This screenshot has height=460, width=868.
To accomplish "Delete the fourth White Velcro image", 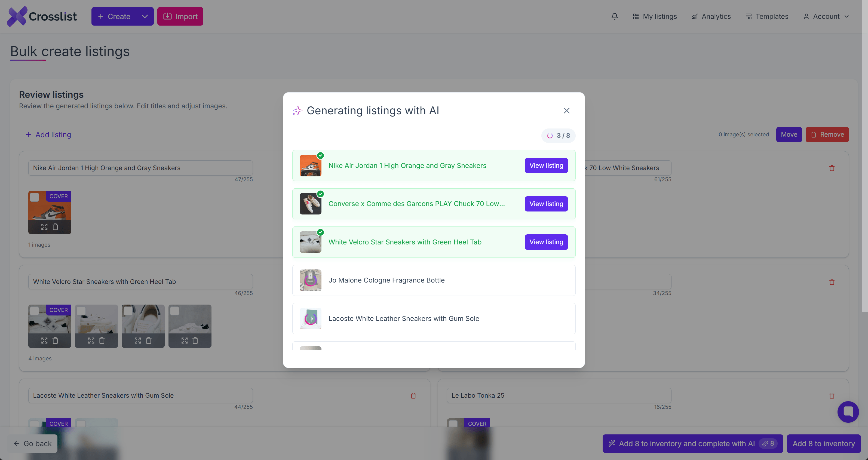I will 195,340.
